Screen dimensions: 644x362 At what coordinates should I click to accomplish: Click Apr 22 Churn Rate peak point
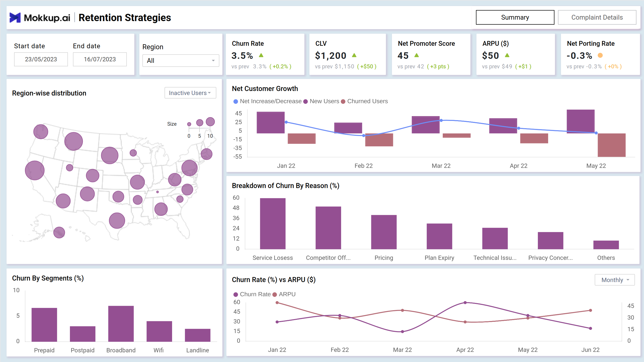click(x=465, y=303)
